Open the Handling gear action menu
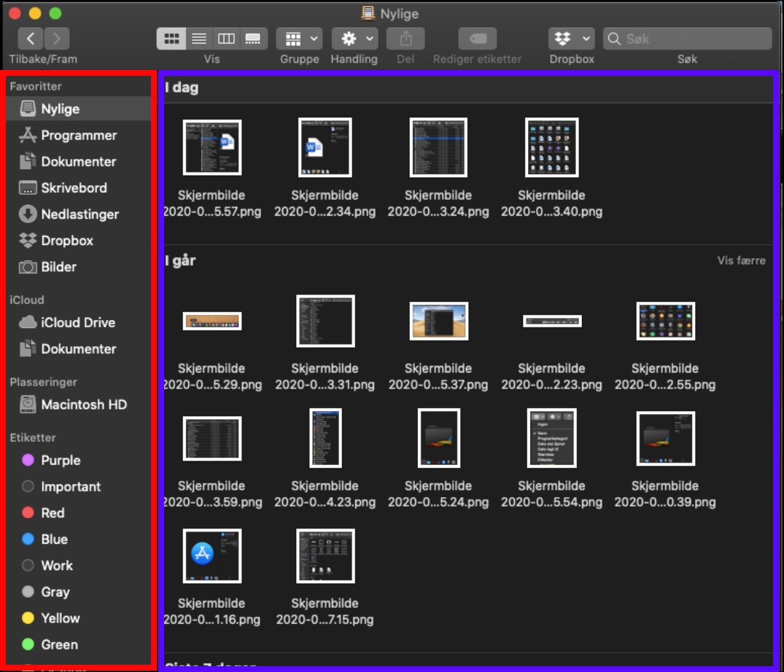The image size is (784, 672). point(354,39)
